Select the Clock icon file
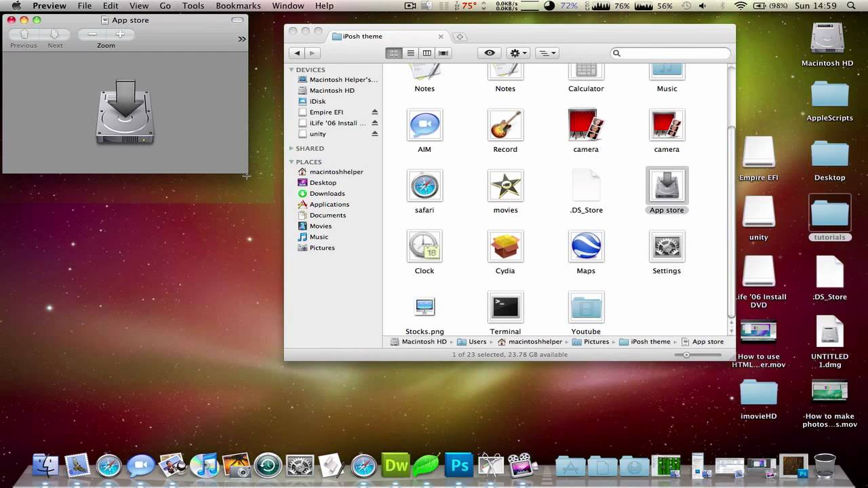 pyautogui.click(x=425, y=247)
